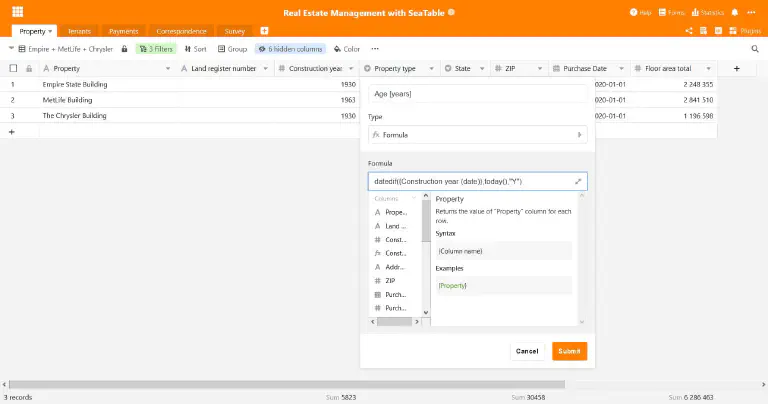This screenshot has width=768, height=404.
Task: Open the column Type Formula selector
Action: coord(478,135)
